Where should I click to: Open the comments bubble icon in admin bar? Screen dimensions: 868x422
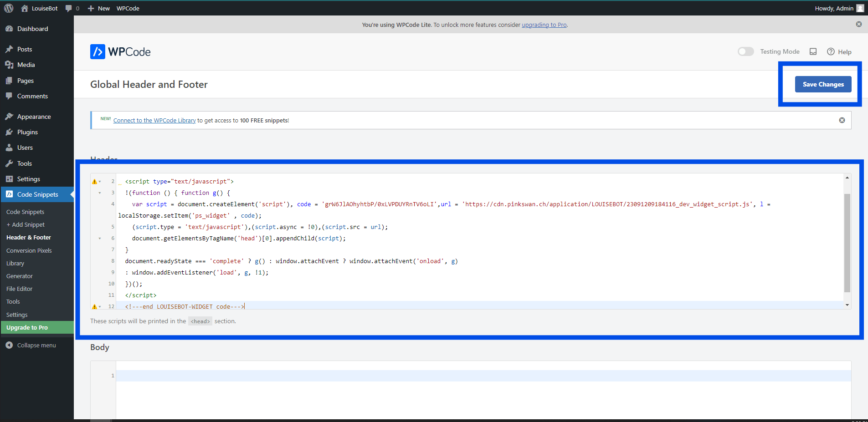[68, 8]
